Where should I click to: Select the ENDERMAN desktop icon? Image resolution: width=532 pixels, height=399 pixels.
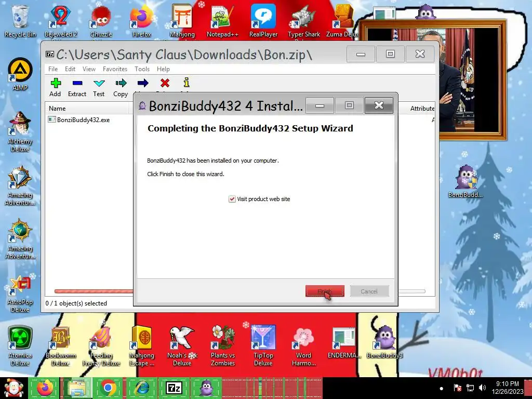pos(344,342)
